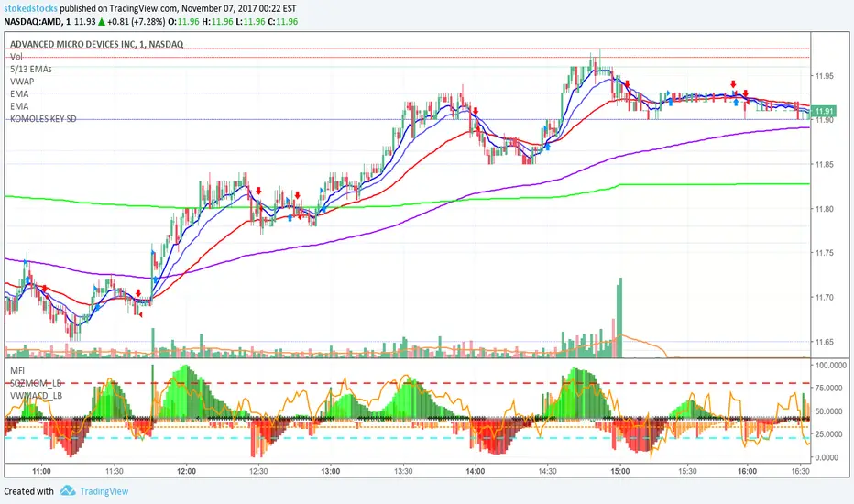This screenshot has height=504, width=854.
Task: Open the TradingView link in footer
Action: click(104, 491)
